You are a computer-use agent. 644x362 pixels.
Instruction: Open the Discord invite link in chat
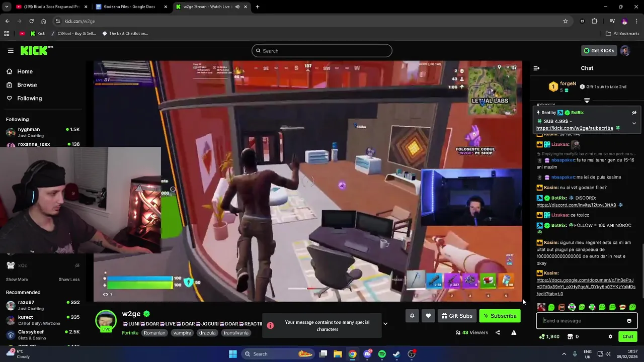click(x=576, y=205)
